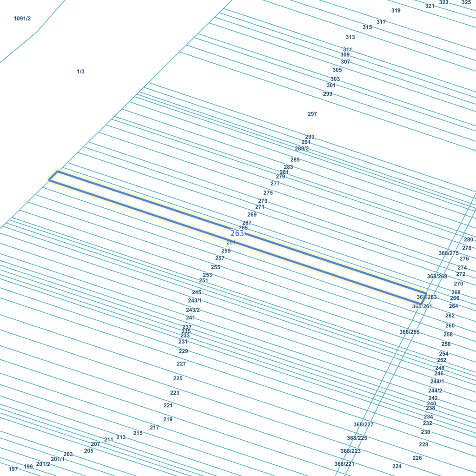This screenshot has height=476, width=476.
Task: Select parcel labeled 313
Action: (x=350, y=37)
